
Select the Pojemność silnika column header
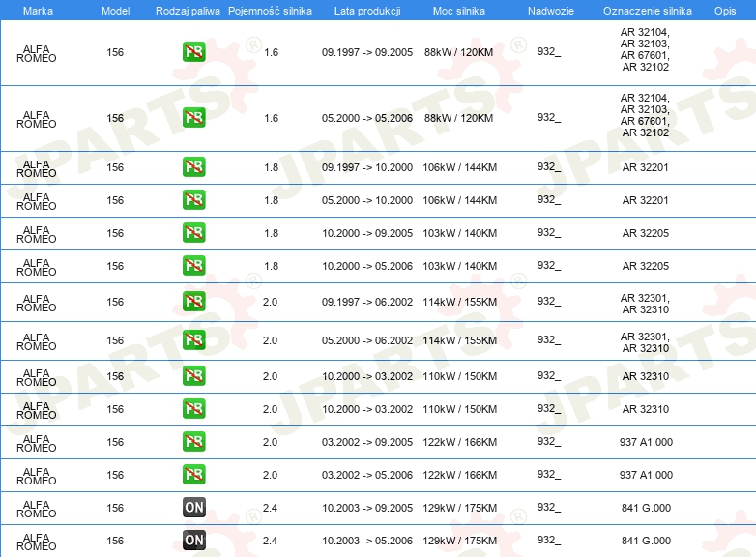270,10
